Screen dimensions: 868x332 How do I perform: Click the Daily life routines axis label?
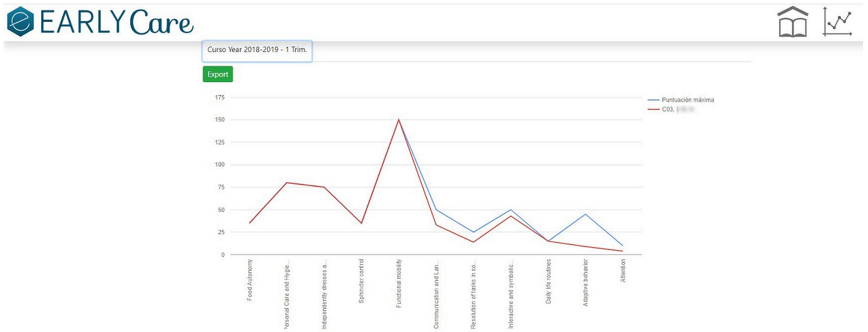[x=548, y=281]
